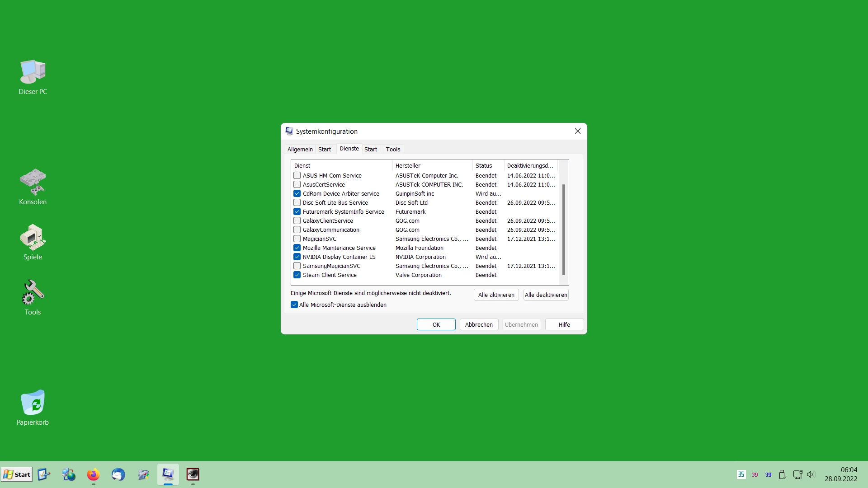Viewport: 868px width, 488px height.
Task: Check the Disc Soft Lite Bus Service box
Action: click(x=297, y=203)
